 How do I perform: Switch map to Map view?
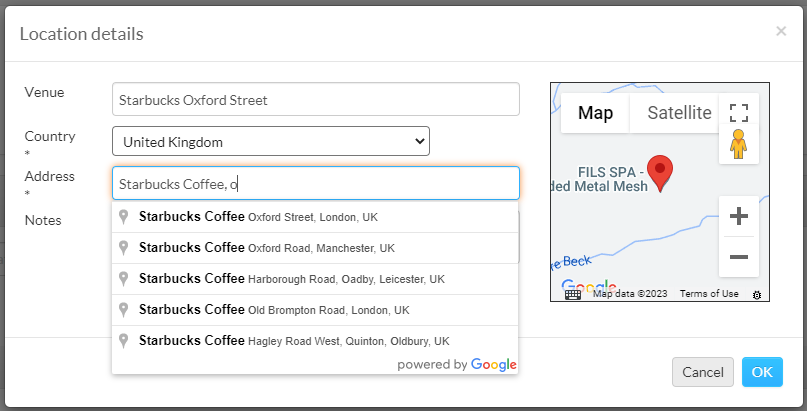595,113
